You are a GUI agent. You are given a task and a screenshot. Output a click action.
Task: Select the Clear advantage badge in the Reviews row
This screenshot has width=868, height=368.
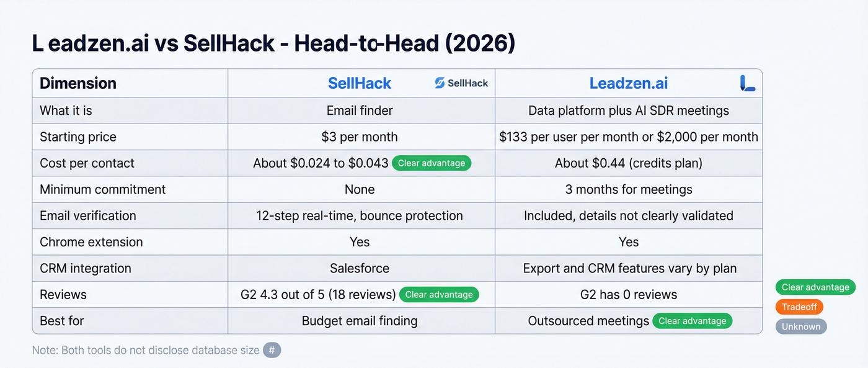tap(439, 295)
